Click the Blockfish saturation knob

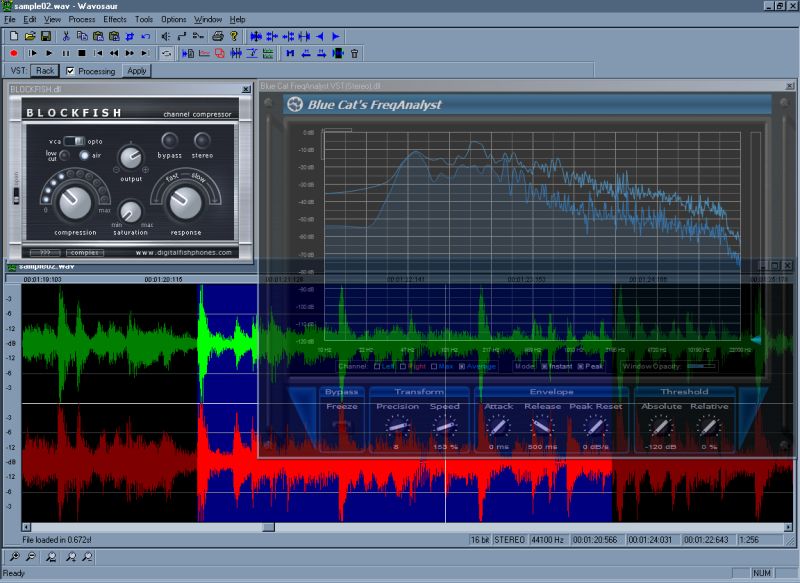tap(131, 211)
